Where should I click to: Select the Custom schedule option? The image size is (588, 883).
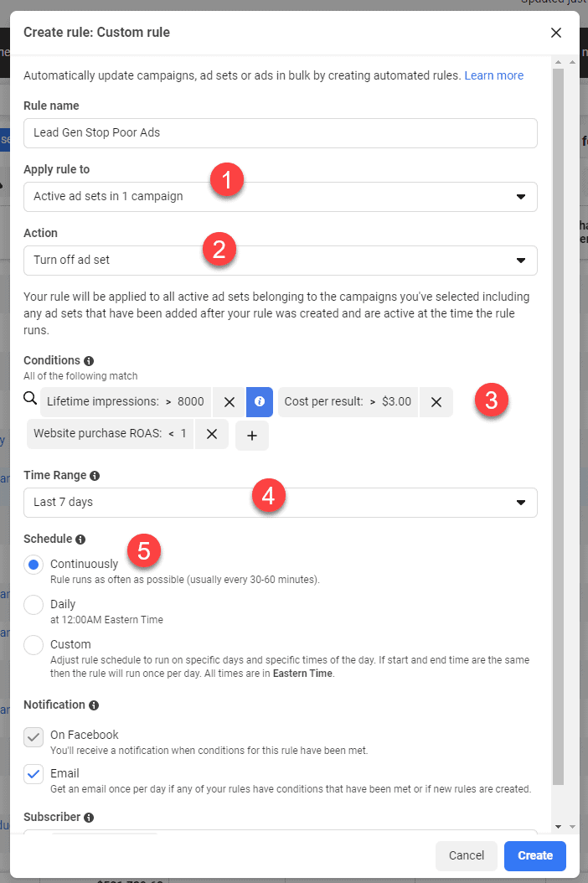[34, 645]
